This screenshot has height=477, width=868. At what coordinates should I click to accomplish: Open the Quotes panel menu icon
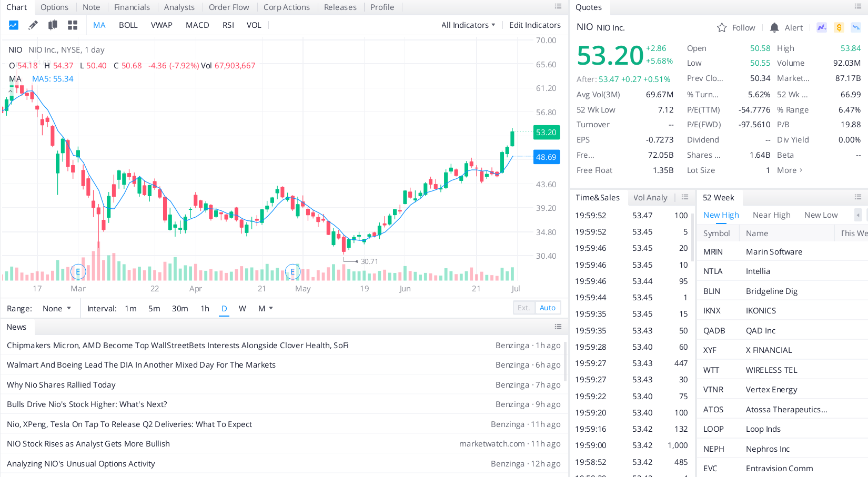(x=858, y=6)
